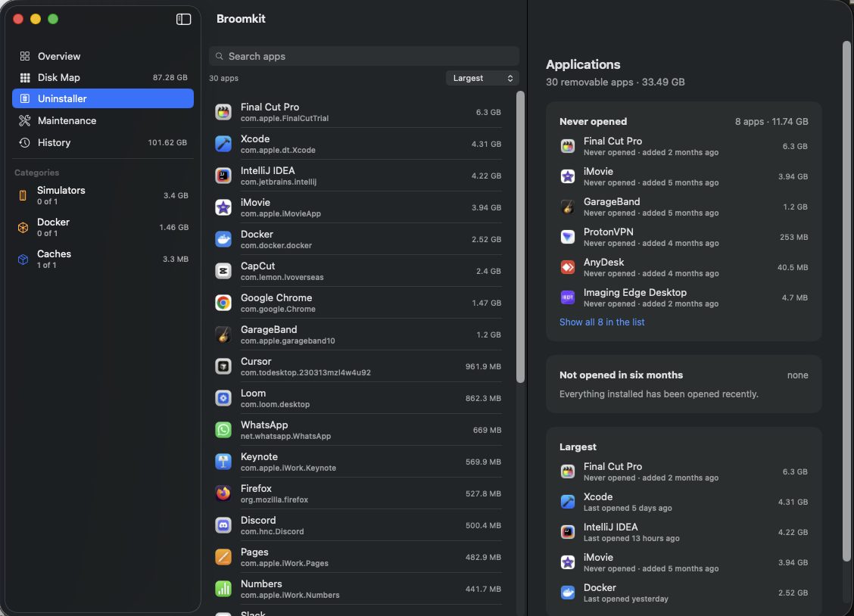Select the net.whatsapp.WhatsApp text

click(285, 437)
